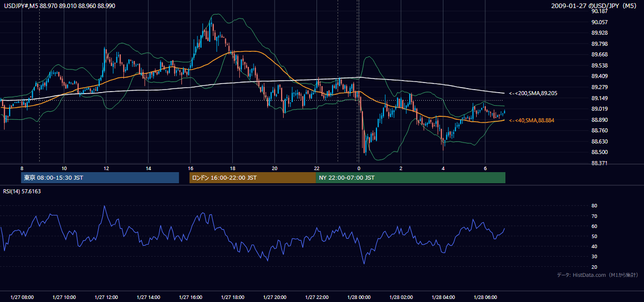644x302 pixels.
Task: Click the ロンドン 16:00-22:00 JST session bar
Action: pyautogui.click(x=252, y=178)
